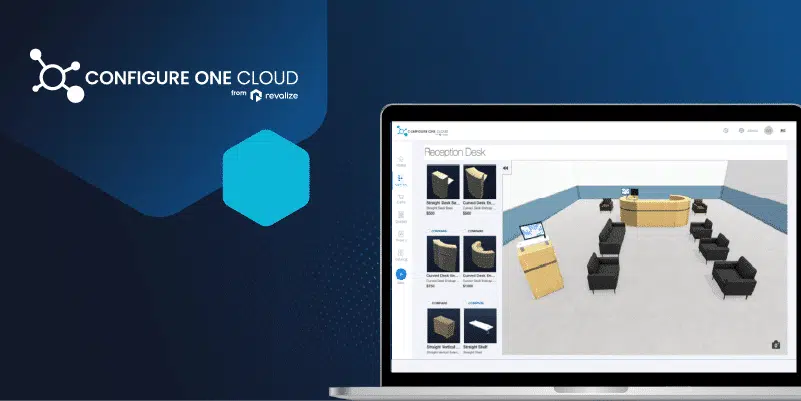
Task: Click the Configure One Cloud logo in app header
Action: click(422, 131)
